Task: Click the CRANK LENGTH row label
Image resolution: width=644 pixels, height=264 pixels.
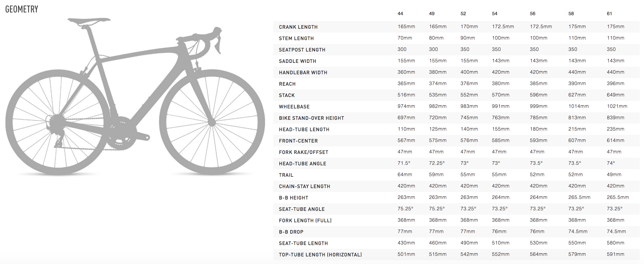Action: pyautogui.click(x=298, y=27)
